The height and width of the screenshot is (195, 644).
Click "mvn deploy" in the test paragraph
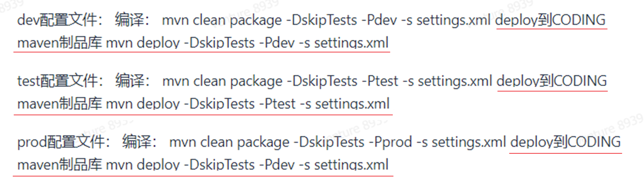(143, 104)
